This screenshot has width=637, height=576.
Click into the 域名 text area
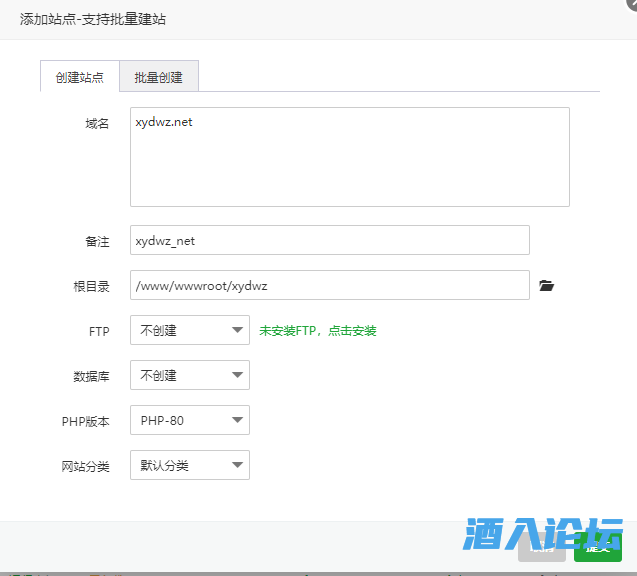(x=349, y=157)
